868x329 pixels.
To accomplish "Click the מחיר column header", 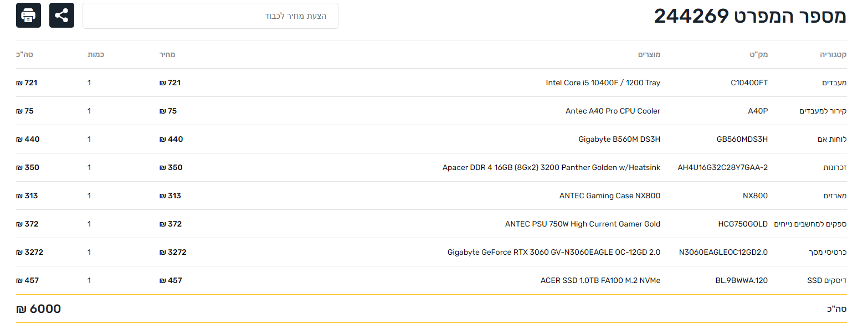I will pyautogui.click(x=168, y=55).
